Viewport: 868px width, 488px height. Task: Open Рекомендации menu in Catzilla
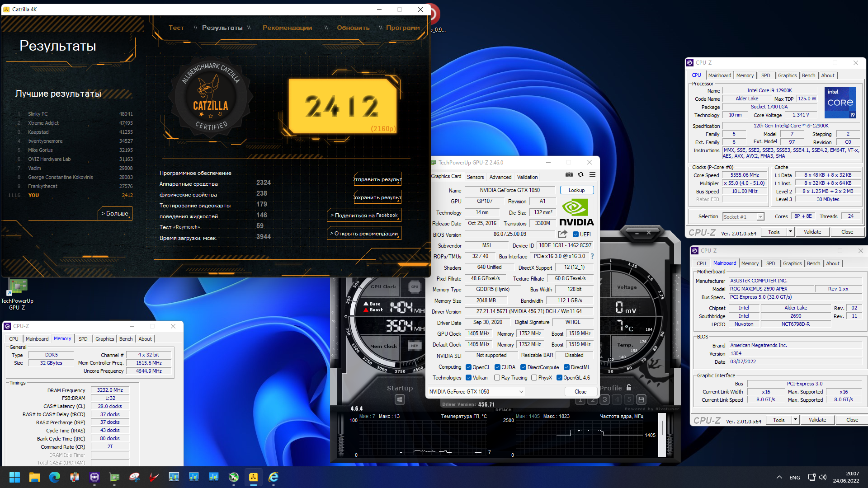click(287, 28)
